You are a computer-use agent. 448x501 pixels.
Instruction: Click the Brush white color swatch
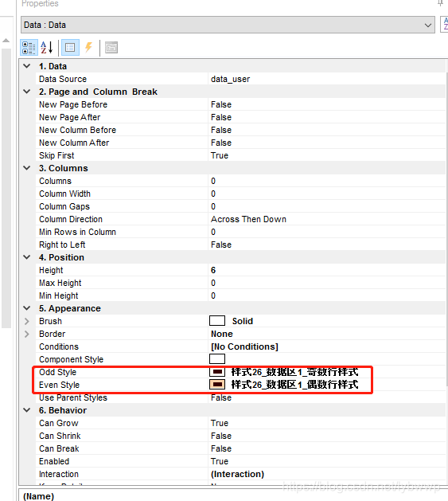pyautogui.click(x=217, y=321)
